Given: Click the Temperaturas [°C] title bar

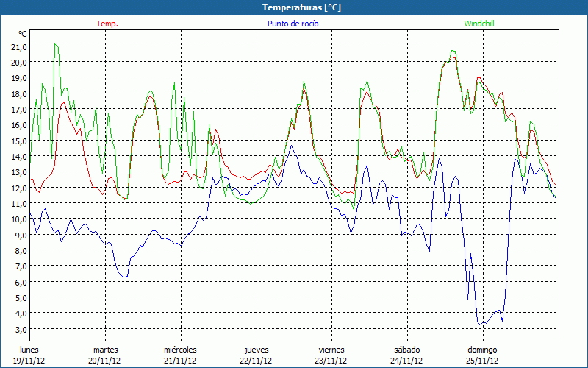Looking at the screenshot, I should point(294,7).
